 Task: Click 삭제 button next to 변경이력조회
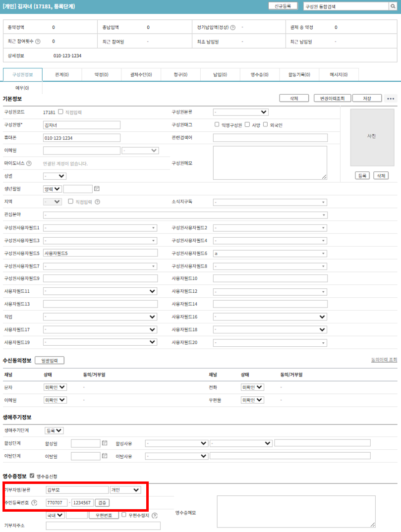(294, 99)
